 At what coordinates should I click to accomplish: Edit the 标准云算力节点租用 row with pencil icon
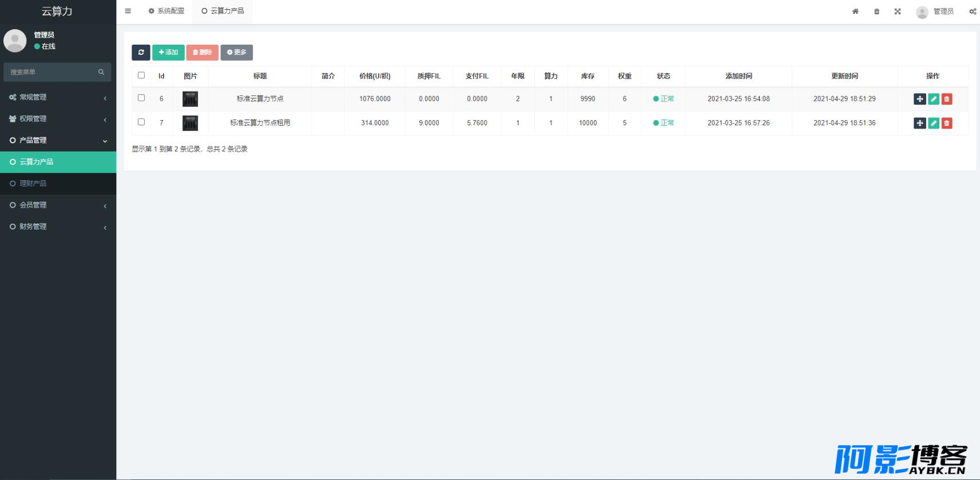934,123
